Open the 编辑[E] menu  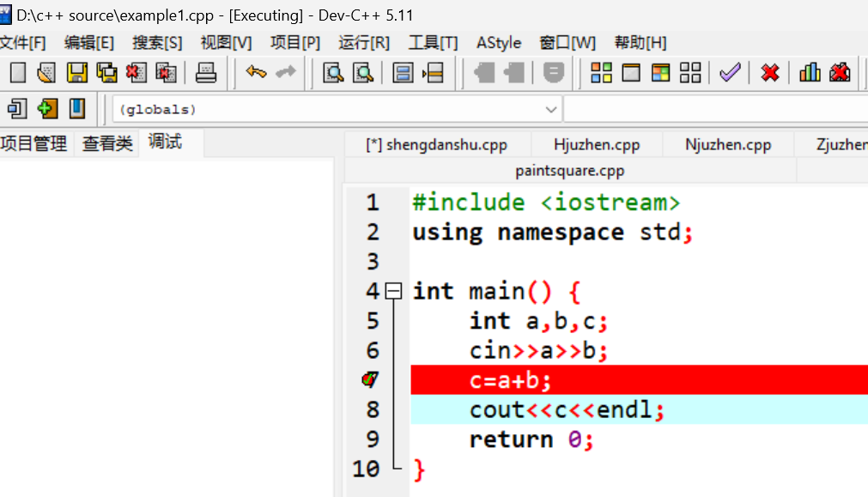point(89,43)
